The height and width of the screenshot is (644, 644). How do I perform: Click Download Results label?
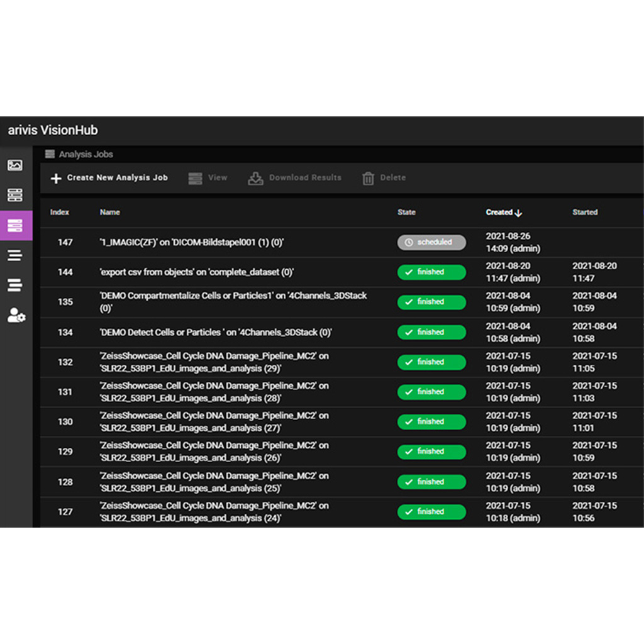click(305, 177)
